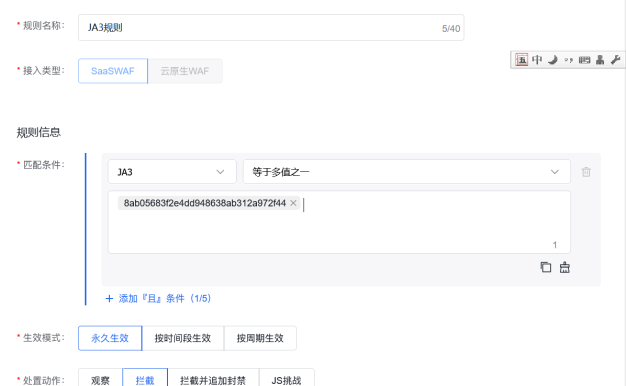Add another 『且』 condition
The height and width of the screenshot is (386, 626).
158,298
